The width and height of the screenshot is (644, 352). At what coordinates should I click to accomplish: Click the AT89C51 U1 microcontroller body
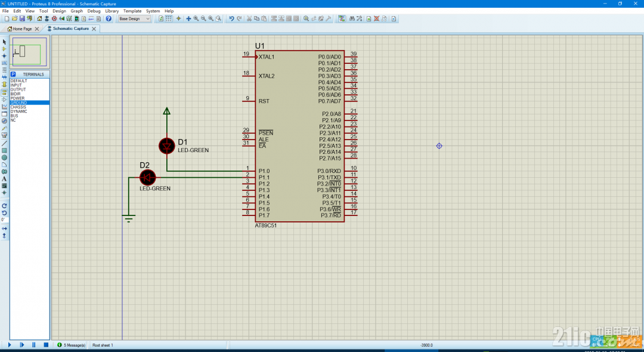pos(299,137)
